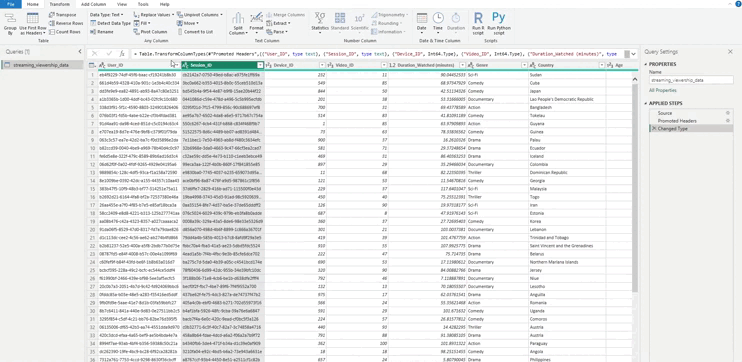Screen dimensions: 742x362
Task: Open the Statistics menu
Action: click(320, 22)
